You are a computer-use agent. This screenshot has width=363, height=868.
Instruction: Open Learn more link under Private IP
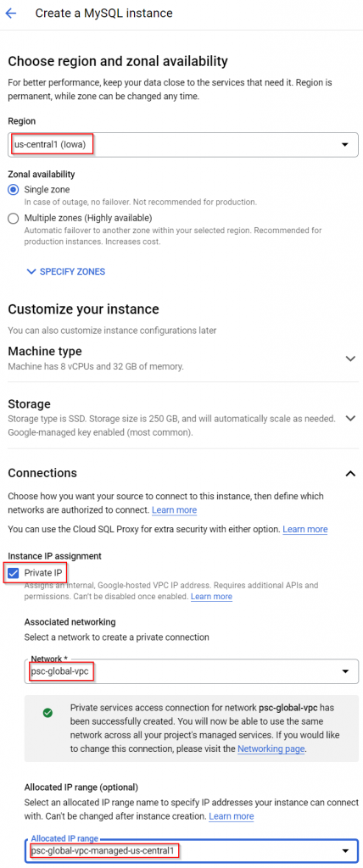211,596
